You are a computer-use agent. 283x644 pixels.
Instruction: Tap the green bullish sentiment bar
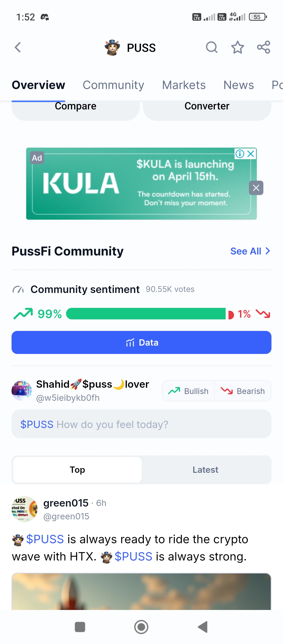146,314
